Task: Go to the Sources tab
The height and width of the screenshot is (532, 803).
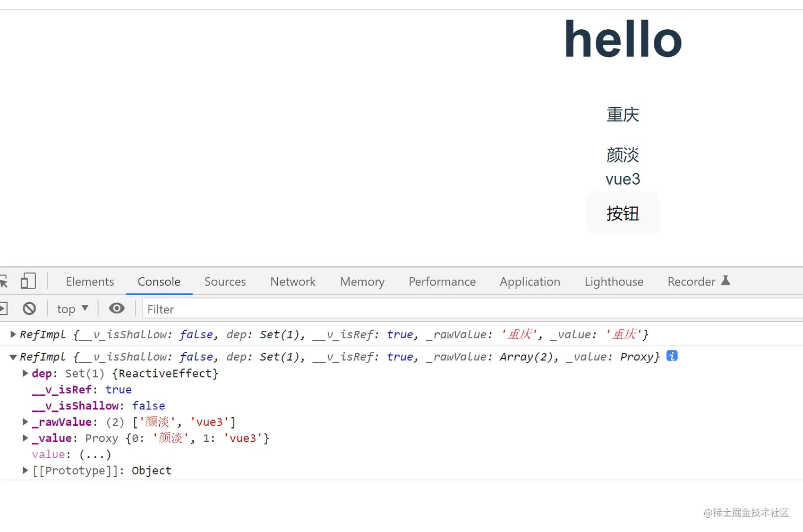Action: click(x=225, y=281)
